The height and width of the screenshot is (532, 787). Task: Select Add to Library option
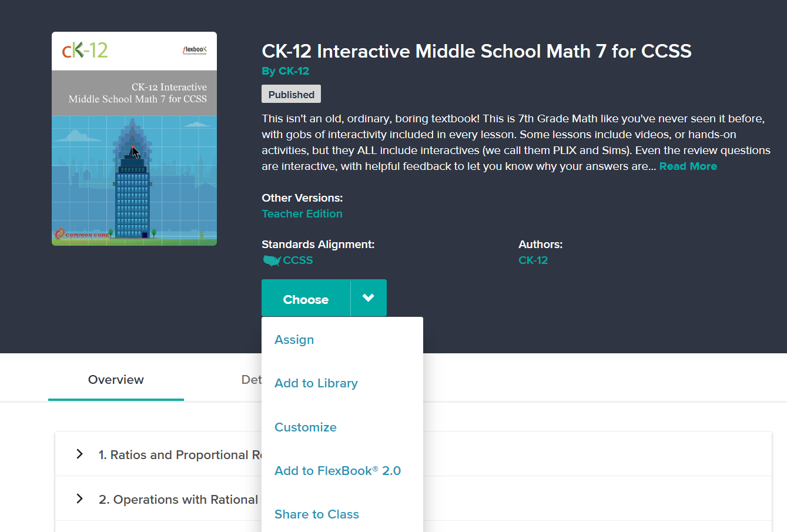316,383
